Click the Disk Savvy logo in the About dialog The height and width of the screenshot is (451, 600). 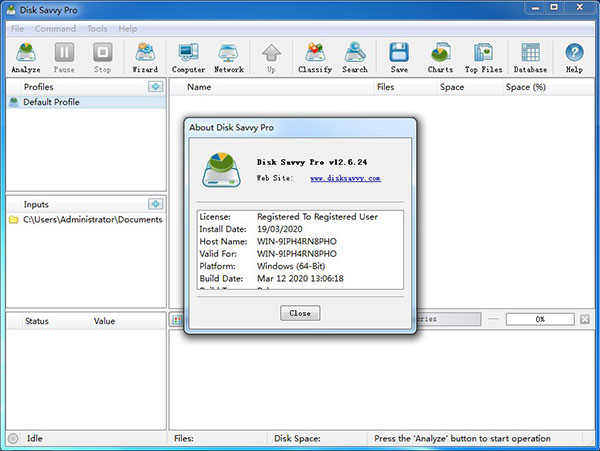(x=222, y=170)
